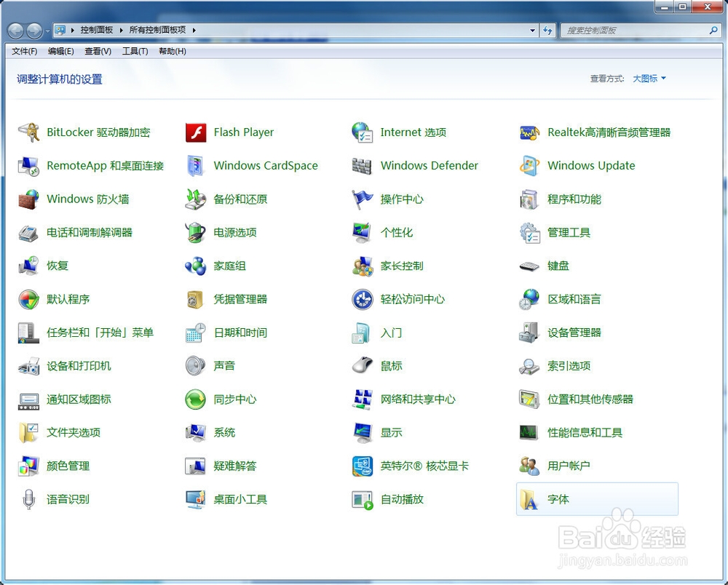The width and height of the screenshot is (728, 585).
Task: Open the 英特尔® 核芯显卡 icon
Action: click(x=362, y=466)
